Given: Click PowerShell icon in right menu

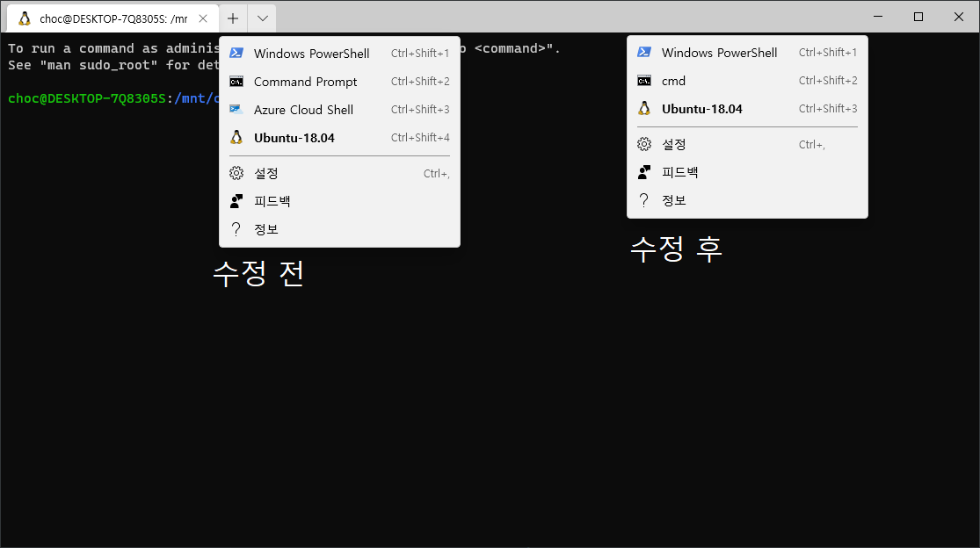Looking at the screenshot, I should click(x=644, y=53).
